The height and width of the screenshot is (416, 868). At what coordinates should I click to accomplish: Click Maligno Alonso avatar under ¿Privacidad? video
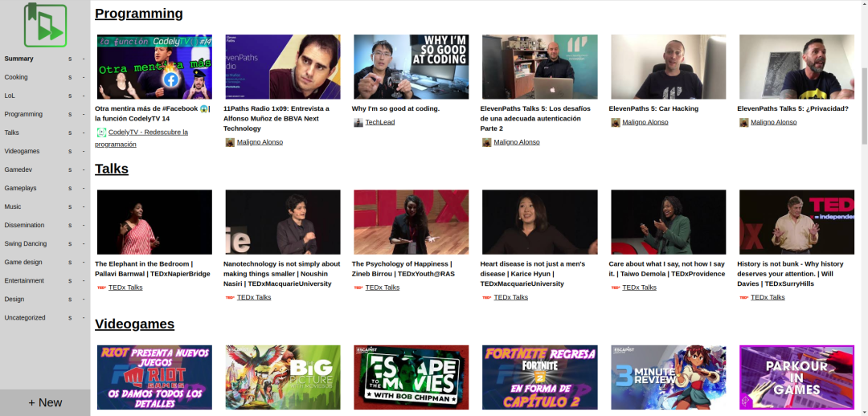tap(743, 122)
